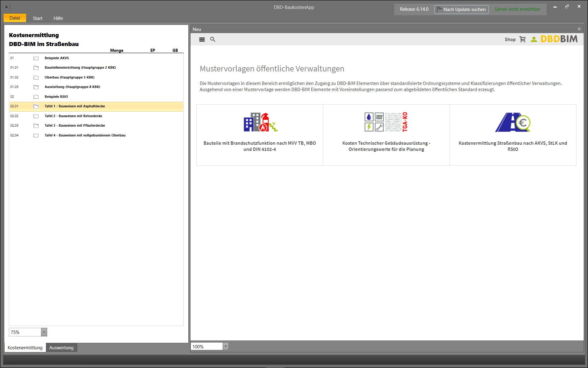
Task: Select row Beispiele RStO
Action: click(96, 97)
